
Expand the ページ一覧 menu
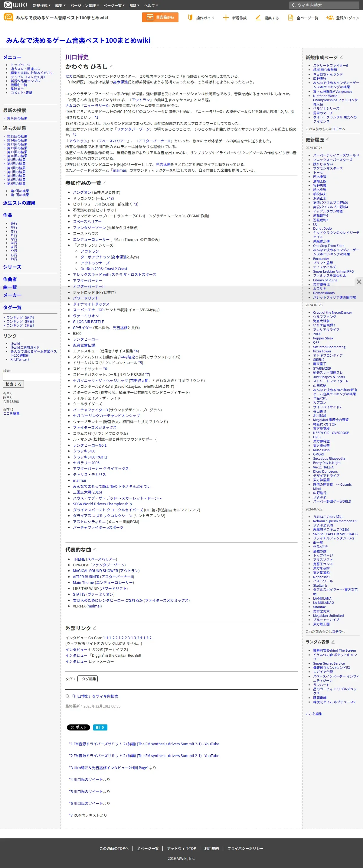[114, 5]
